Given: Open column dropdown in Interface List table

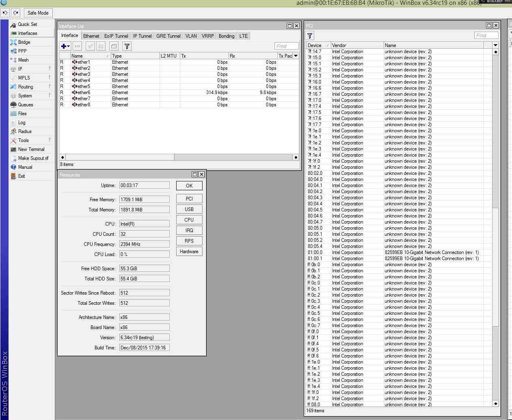Looking at the screenshot, I should coord(296,56).
